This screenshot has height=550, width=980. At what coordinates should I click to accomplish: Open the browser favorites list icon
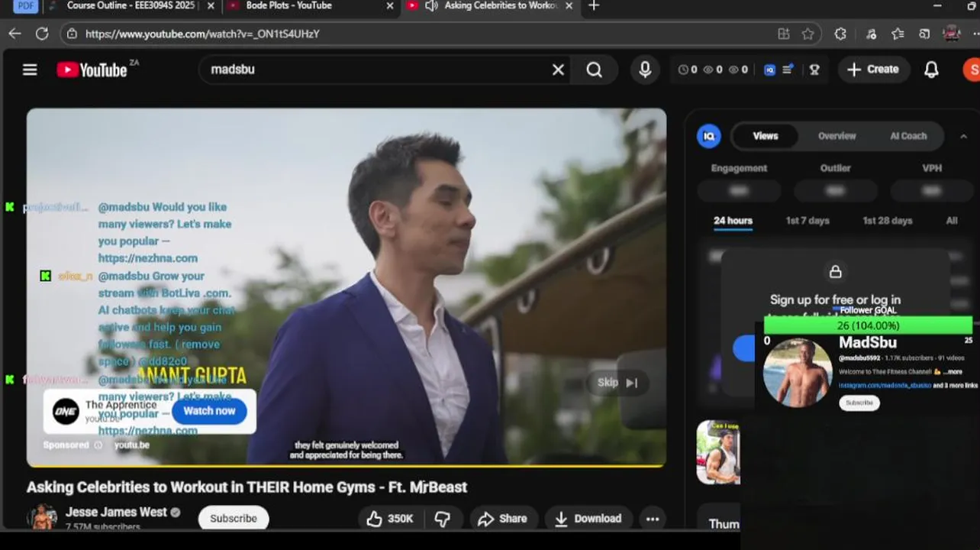click(898, 34)
